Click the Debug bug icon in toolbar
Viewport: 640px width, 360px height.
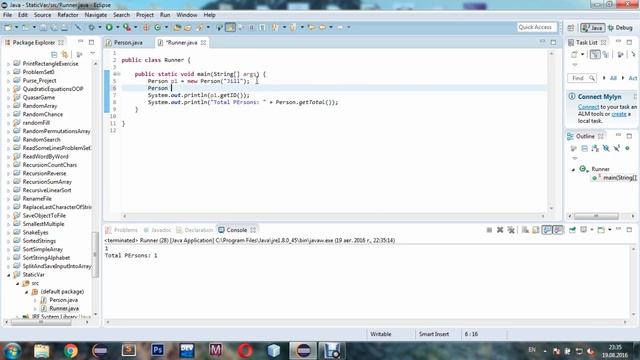pyautogui.click(x=91, y=27)
